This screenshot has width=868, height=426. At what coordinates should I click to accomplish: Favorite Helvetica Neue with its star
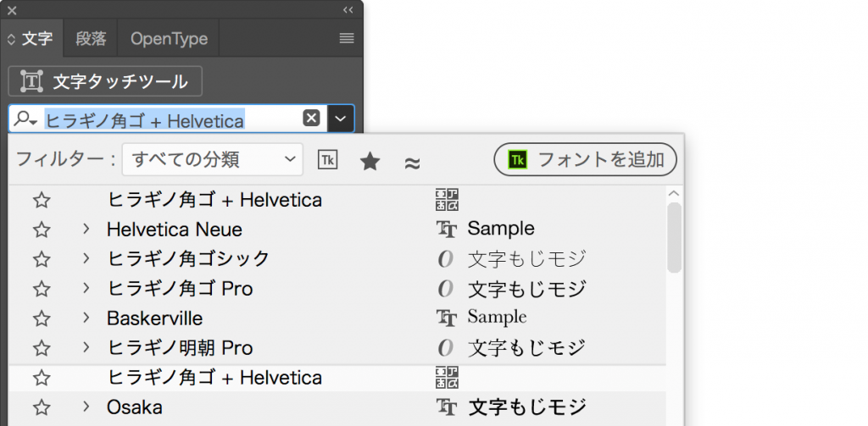click(42, 230)
